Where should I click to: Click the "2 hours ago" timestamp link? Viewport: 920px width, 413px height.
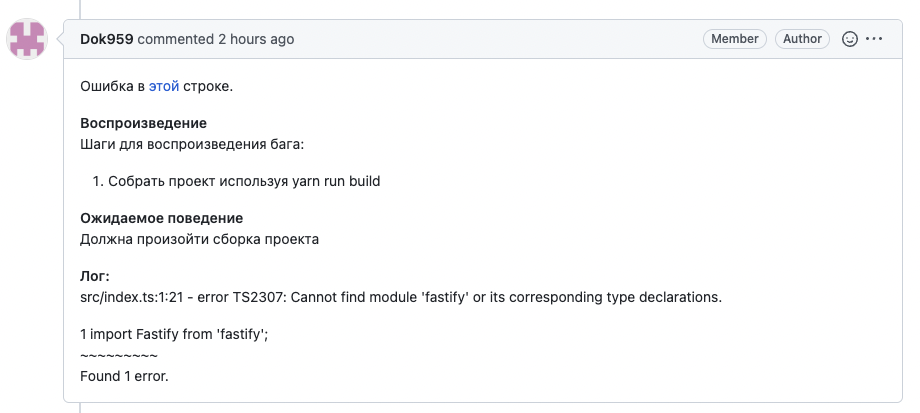[x=256, y=39]
